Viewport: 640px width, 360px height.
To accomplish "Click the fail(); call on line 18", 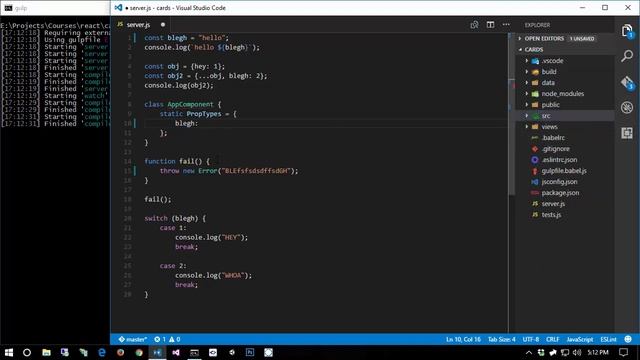I will 158,200.
